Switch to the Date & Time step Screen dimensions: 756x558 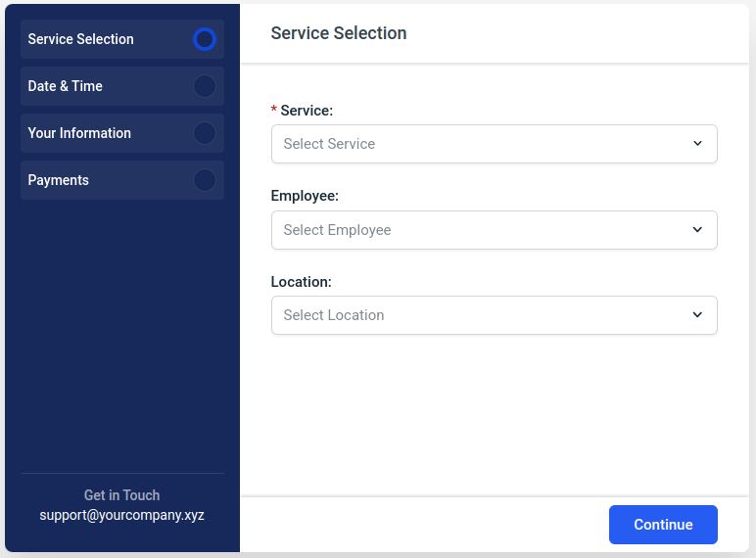[x=66, y=86]
